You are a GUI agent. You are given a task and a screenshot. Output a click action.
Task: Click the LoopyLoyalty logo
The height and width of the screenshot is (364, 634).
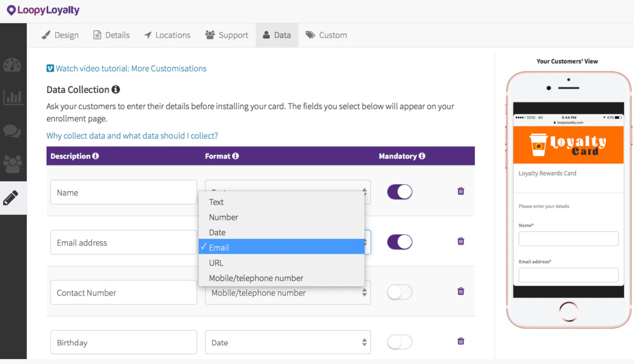[x=43, y=10]
